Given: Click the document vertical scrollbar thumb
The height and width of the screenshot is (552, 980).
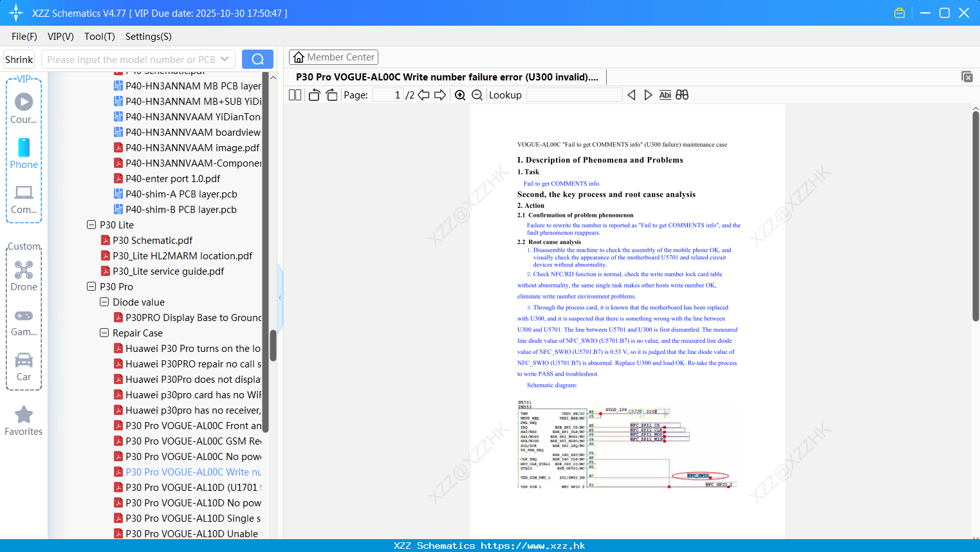Looking at the screenshot, I should (x=975, y=216).
